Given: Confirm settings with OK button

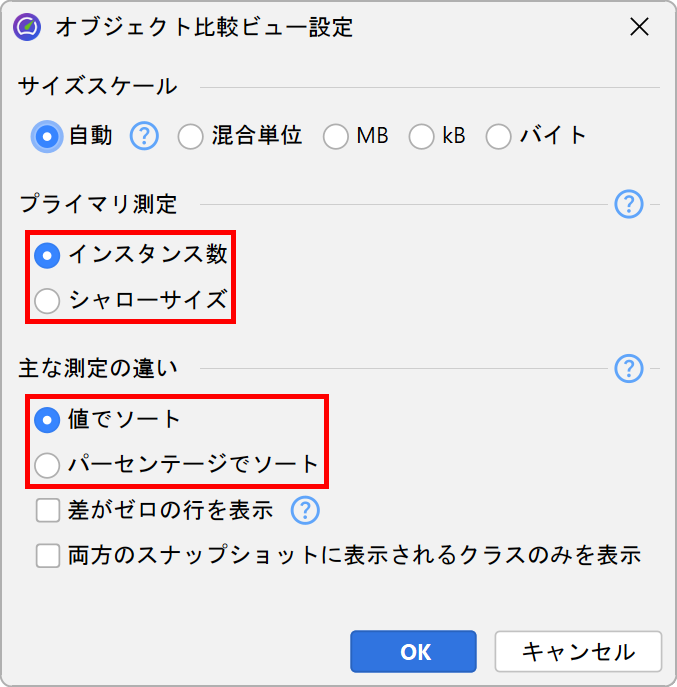Looking at the screenshot, I should pyautogui.click(x=415, y=651).
